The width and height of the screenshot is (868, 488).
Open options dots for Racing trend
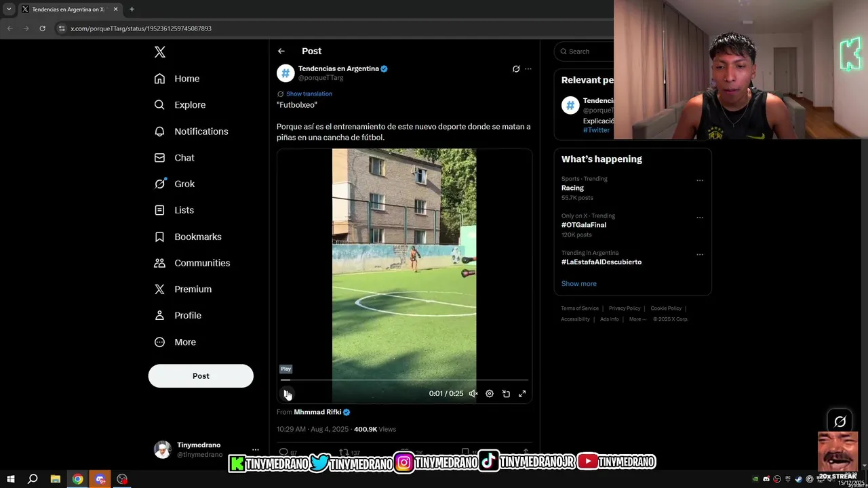(x=700, y=180)
